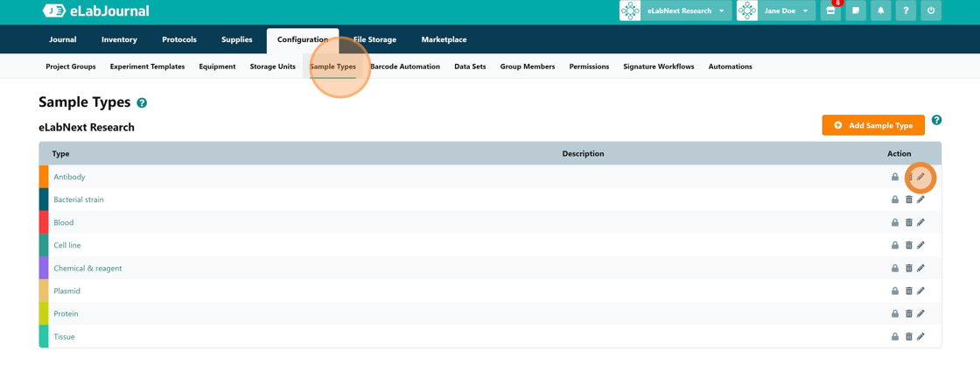Delete the Bacterial strain sample type

pyautogui.click(x=909, y=200)
